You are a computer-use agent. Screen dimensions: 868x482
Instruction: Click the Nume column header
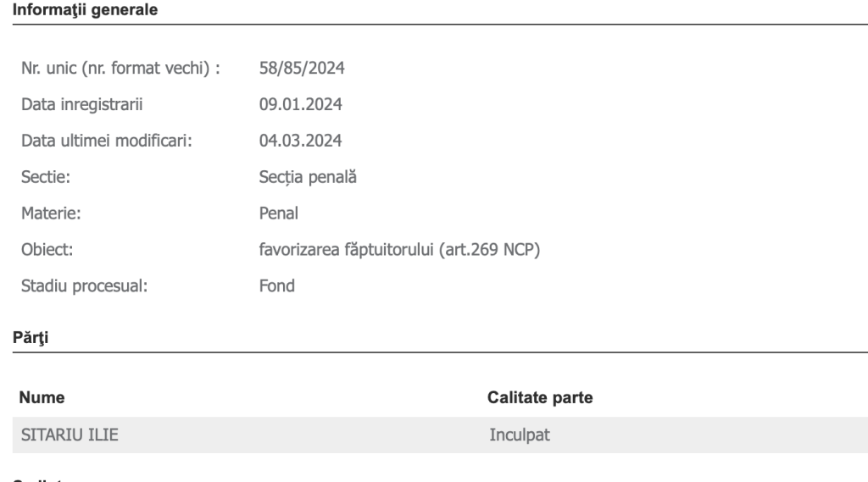coord(42,397)
